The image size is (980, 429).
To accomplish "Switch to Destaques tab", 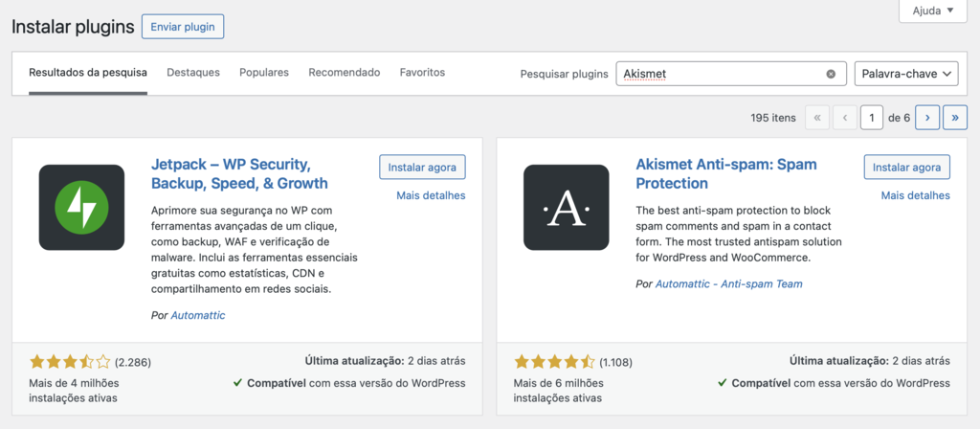I will tap(193, 73).
